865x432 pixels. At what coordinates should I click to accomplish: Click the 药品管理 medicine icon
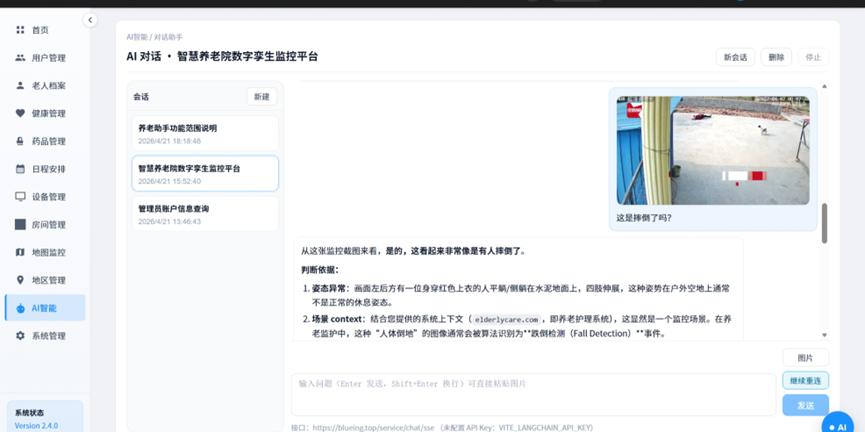(20, 141)
